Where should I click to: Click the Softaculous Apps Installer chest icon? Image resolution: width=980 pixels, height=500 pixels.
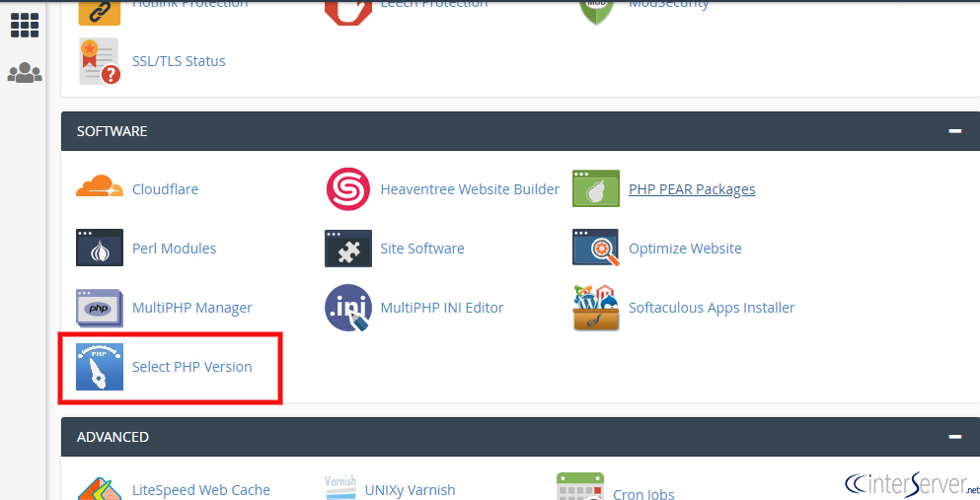pyautogui.click(x=596, y=308)
